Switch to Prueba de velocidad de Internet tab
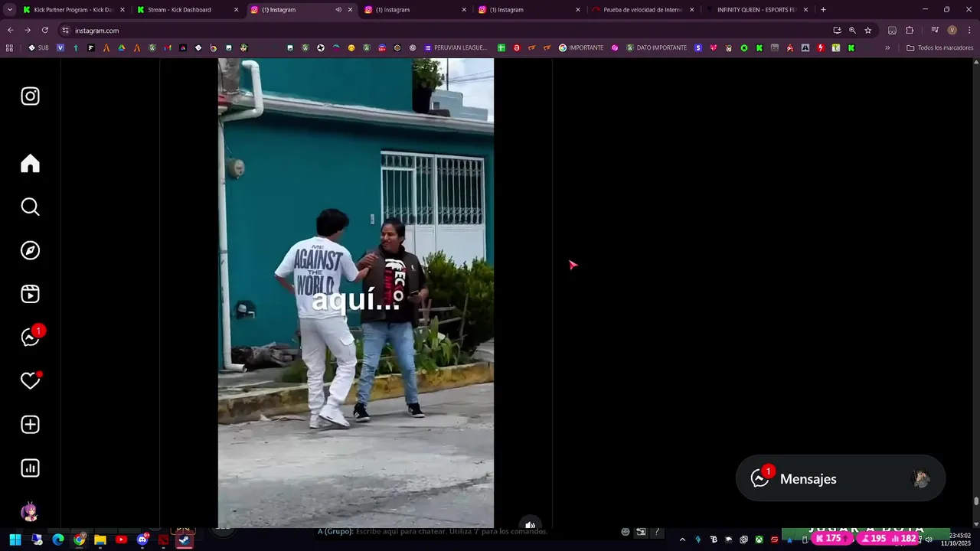 coord(642,10)
